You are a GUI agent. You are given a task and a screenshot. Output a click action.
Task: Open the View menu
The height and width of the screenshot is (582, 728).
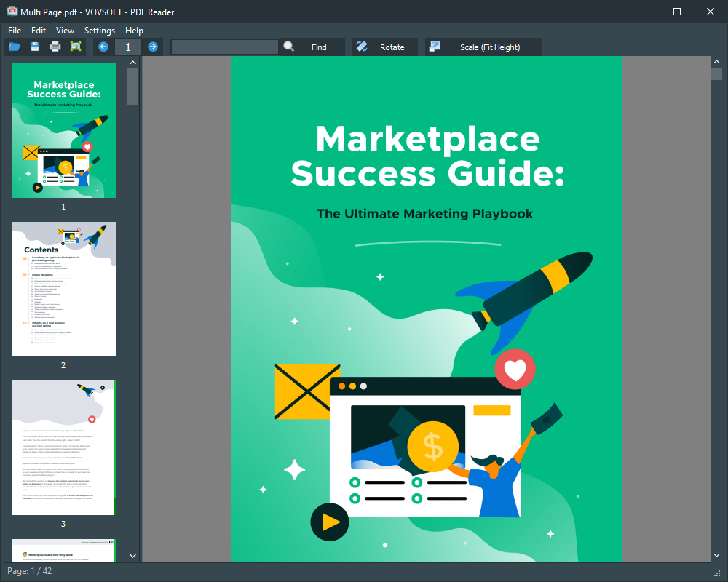65,31
